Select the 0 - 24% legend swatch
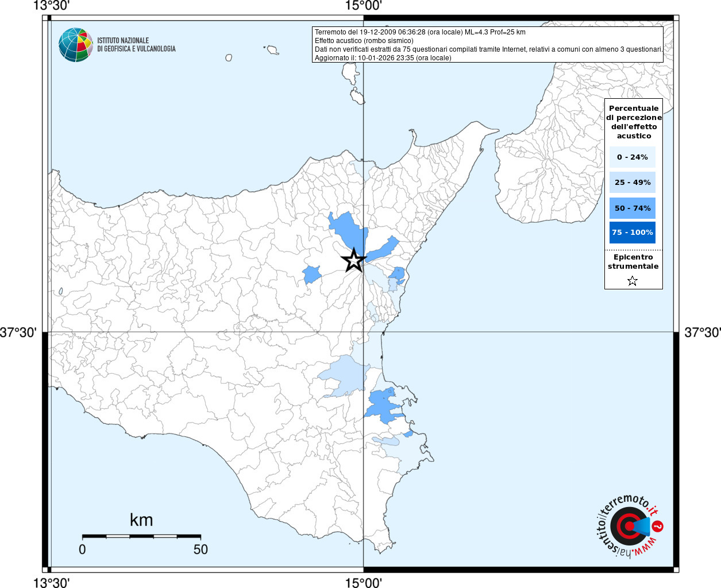The image size is (721, 588). 633,157
